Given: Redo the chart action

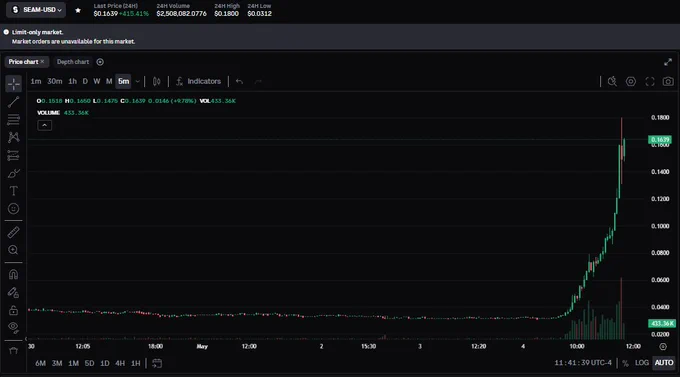Looking at the screenshot, I should tap(258, 81).
